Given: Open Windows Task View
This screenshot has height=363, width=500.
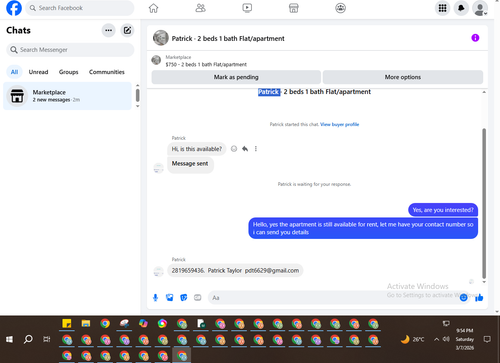Looking at the screenshot, I should 47,339.
